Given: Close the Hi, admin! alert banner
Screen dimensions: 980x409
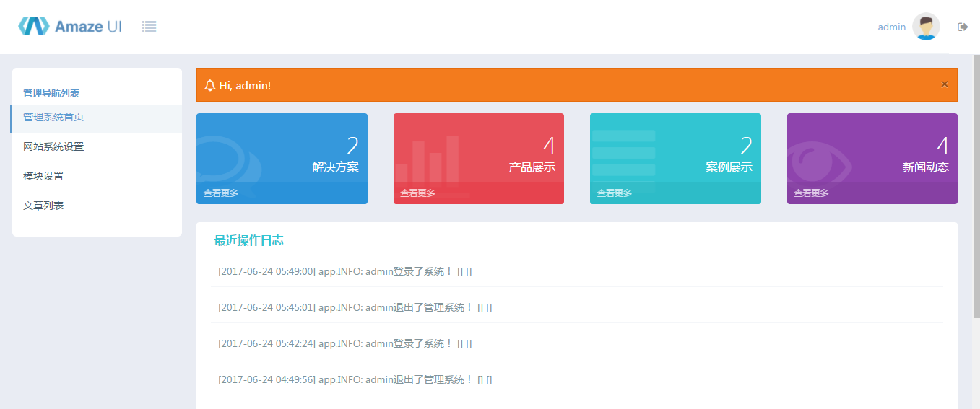Looking at the screenshot, I should [944, 84].
